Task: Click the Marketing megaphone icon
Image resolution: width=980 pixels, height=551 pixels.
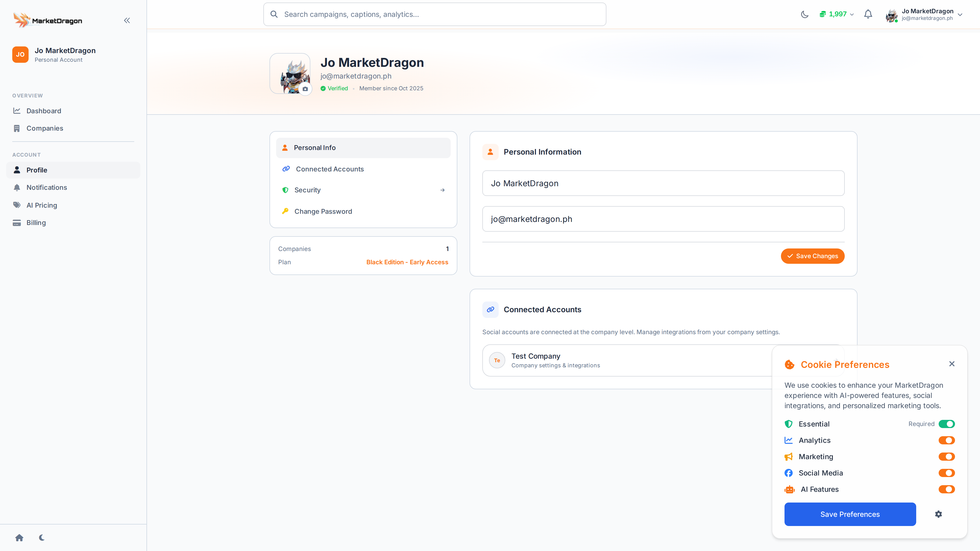Action: tap(789, 457)
